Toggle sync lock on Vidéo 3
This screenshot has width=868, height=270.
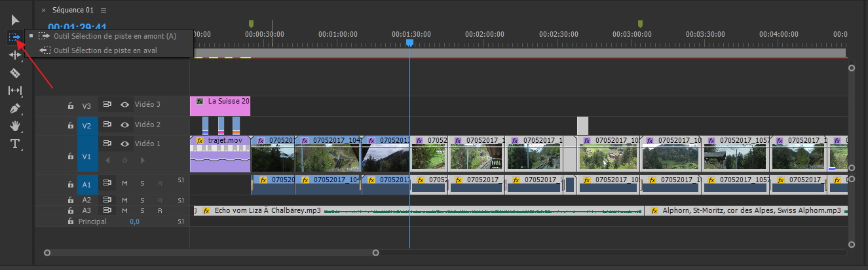[x=107, y=105]
